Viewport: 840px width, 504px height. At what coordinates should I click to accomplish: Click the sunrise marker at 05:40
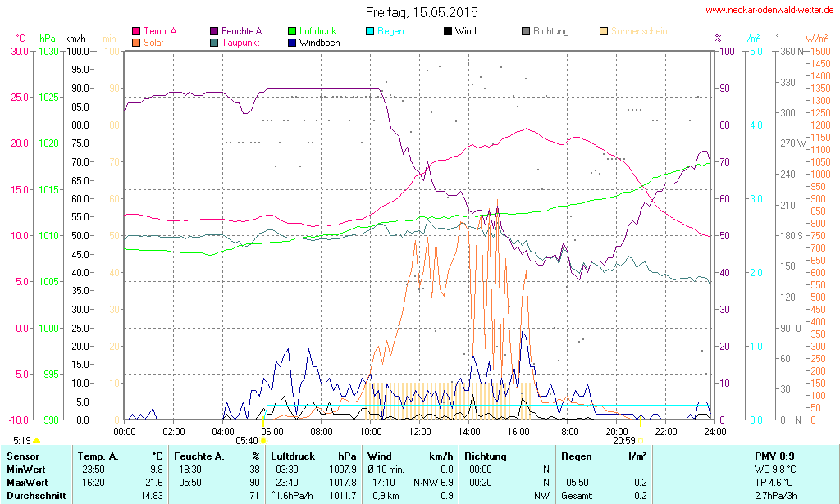tap(263, 440)
